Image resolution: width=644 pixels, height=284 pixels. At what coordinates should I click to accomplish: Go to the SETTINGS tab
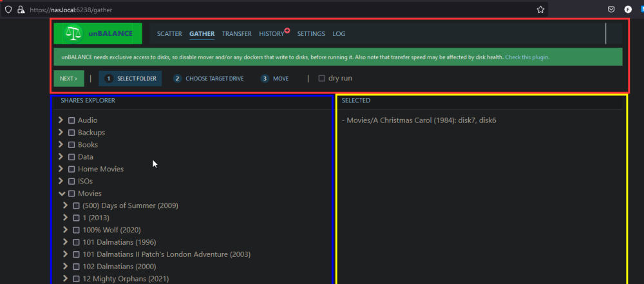click(311, 33)
